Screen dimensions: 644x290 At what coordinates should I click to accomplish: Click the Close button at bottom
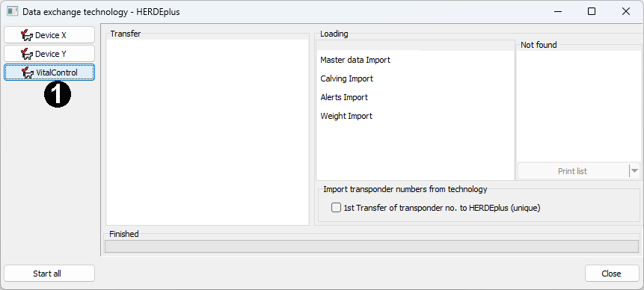611,274
